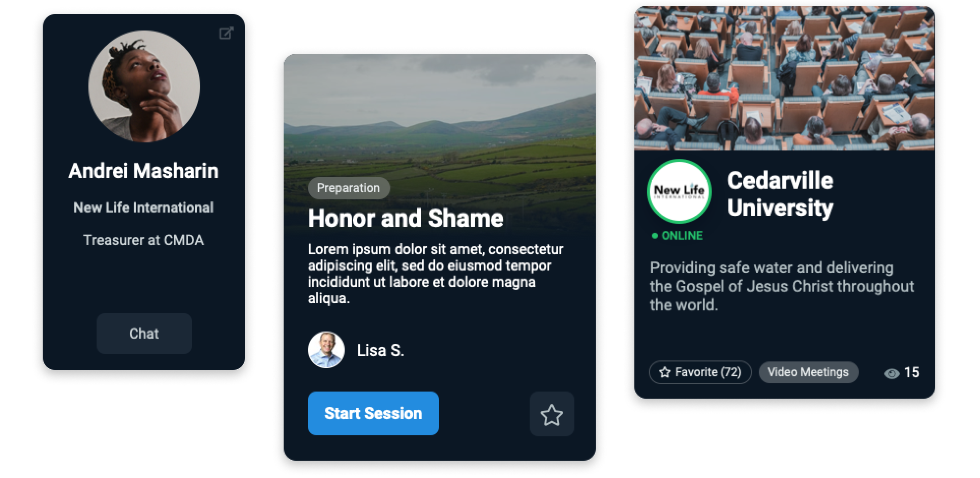The height and width of the screenshot is (478, 980).
Task: Click New Life International organization text
Action: coord(144,207)
